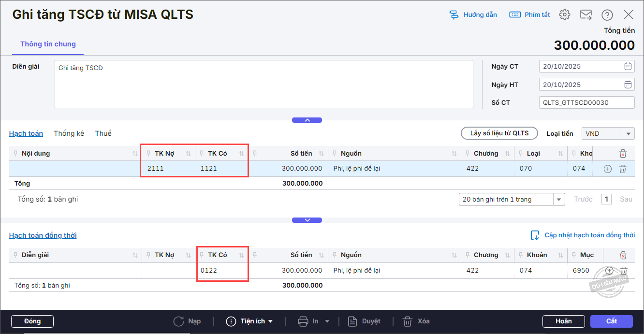This screenshot has height=334, width=644.
Task: Select page number 1
Action: pyautogui.click(x=606, y=199)
